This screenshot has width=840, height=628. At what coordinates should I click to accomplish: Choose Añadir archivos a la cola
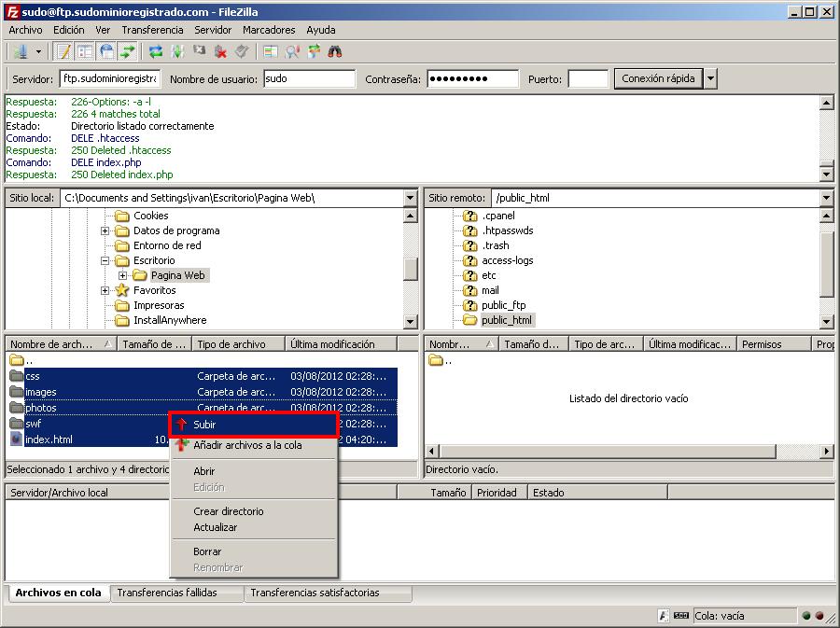[253, 445]
